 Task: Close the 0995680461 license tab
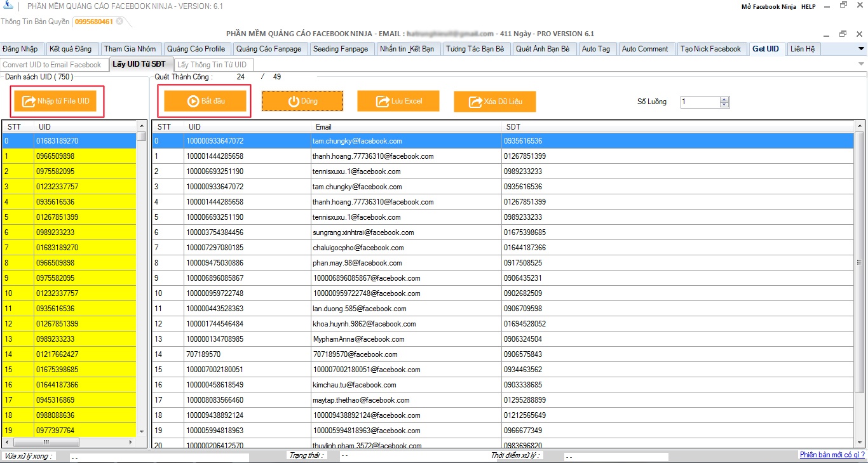[x=119, y=22]
